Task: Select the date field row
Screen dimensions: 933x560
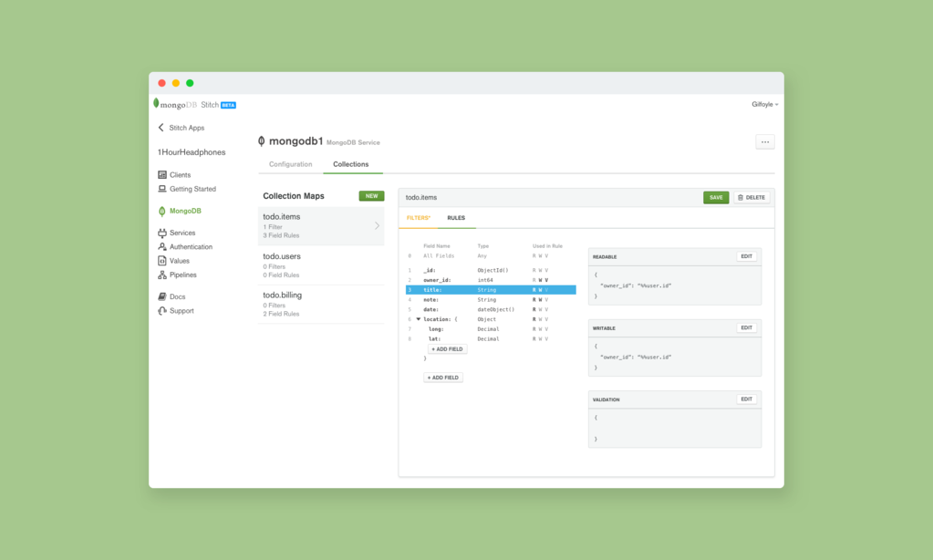Action: [491, 309]
